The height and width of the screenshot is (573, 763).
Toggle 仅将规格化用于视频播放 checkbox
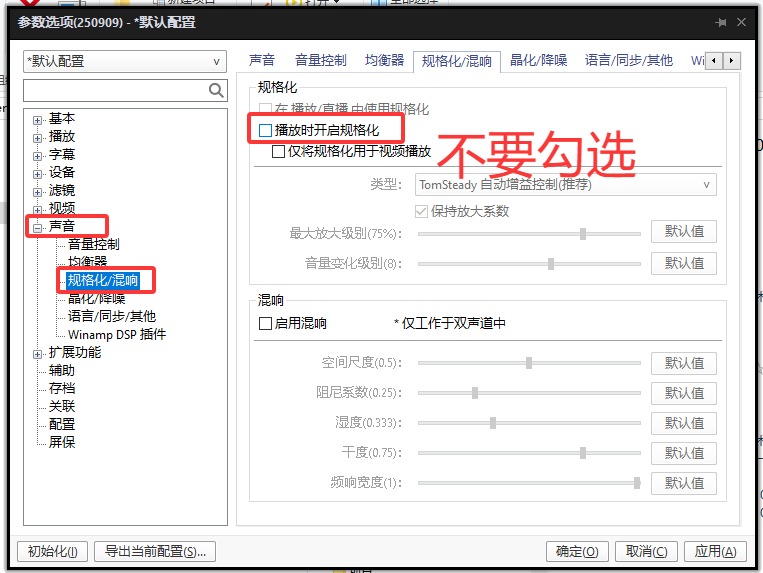279,152
